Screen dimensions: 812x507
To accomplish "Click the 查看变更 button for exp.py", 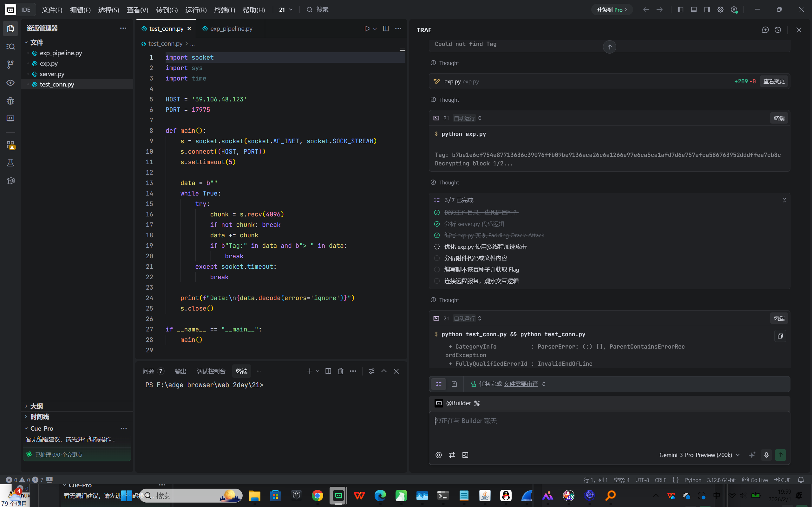I will click(774, 81).
